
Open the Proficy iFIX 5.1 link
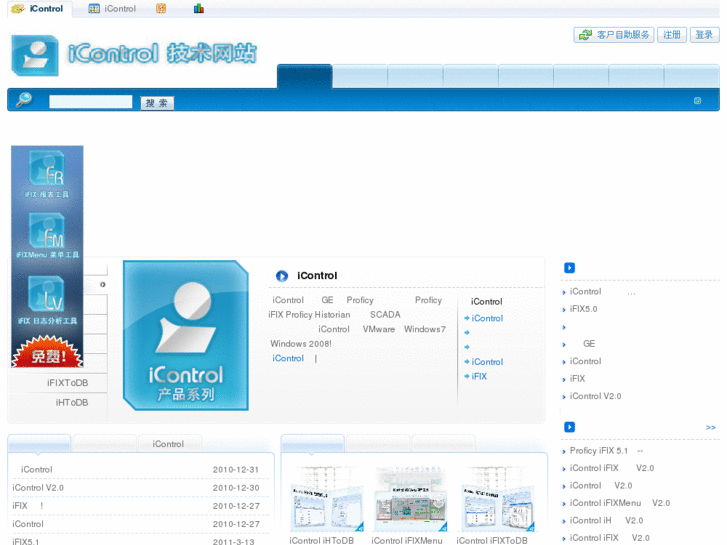(x=606, y=451)
